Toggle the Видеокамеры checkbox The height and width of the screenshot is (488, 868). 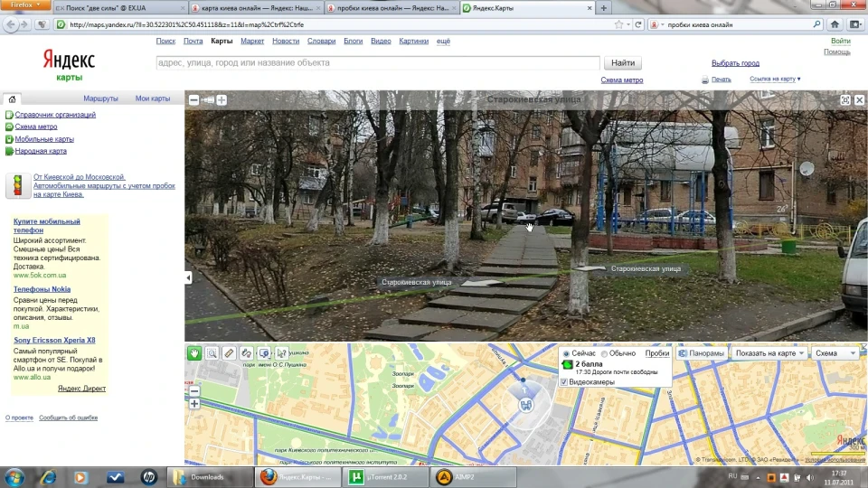(564, 382)
